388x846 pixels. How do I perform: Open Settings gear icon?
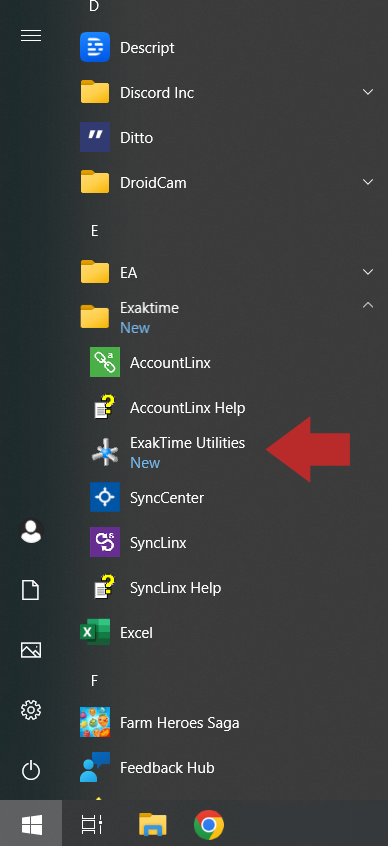pos(31,709)
